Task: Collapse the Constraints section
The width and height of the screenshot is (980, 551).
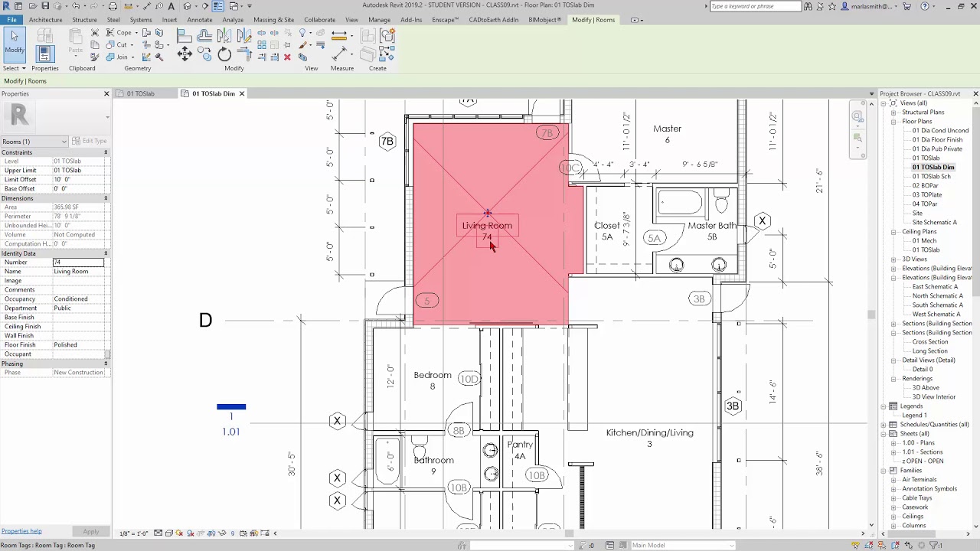Action: (x=106, y=152)
